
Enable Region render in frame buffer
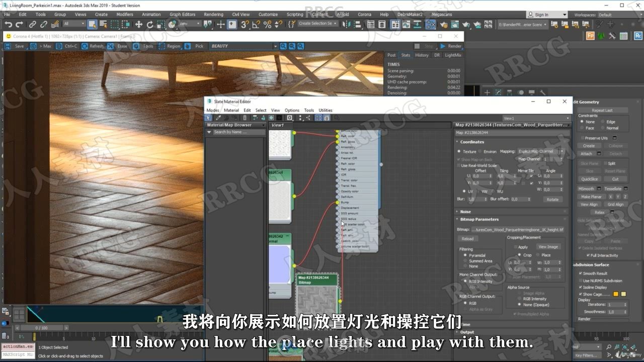tap(170, 46)
